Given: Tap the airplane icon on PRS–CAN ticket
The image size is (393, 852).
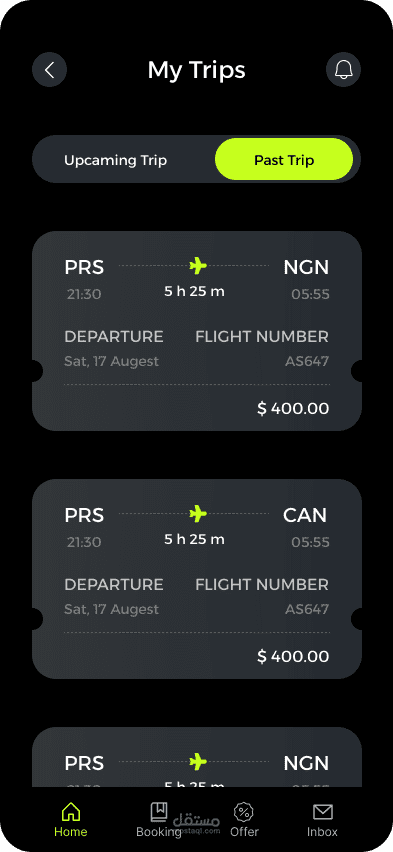Looking at the screenshot, I should [x=198, y=513].
